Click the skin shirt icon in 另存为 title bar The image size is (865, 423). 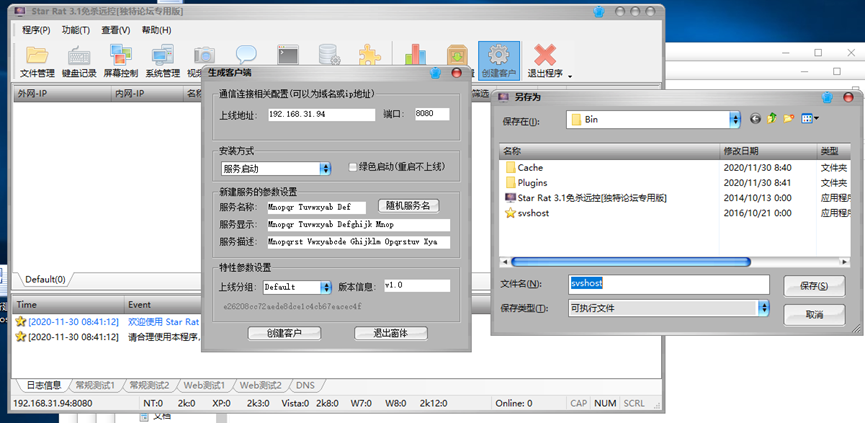pos(827,97)
